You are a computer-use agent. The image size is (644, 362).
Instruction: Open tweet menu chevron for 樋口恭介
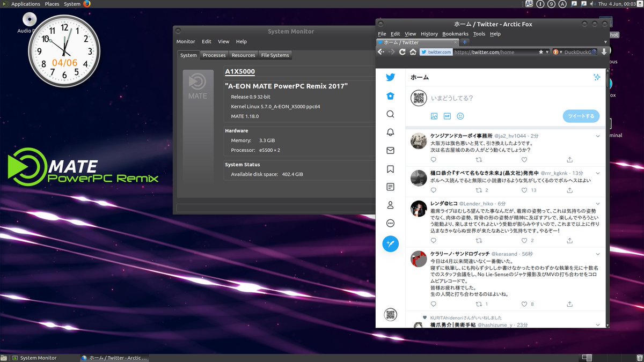598,173
